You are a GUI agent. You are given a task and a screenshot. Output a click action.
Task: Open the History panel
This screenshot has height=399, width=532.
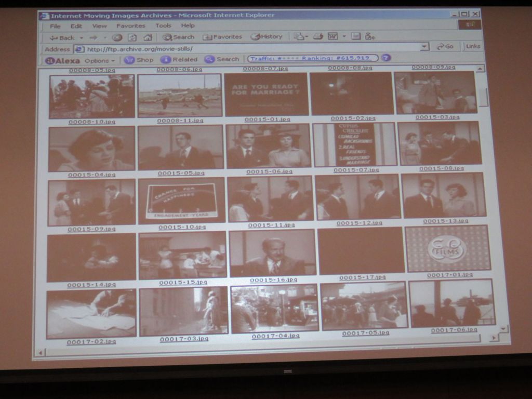click(267, 36)
